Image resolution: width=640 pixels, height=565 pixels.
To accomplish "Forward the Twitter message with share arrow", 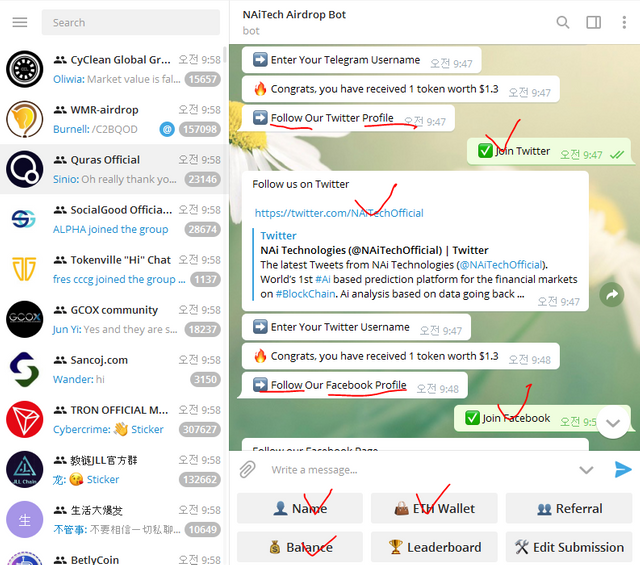I will [611, 294].
